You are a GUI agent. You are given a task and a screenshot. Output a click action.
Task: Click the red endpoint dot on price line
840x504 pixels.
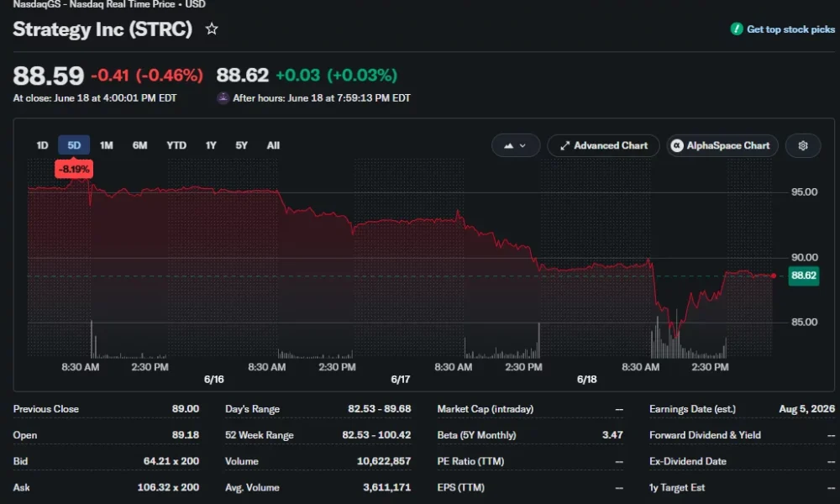click(774, 276)
